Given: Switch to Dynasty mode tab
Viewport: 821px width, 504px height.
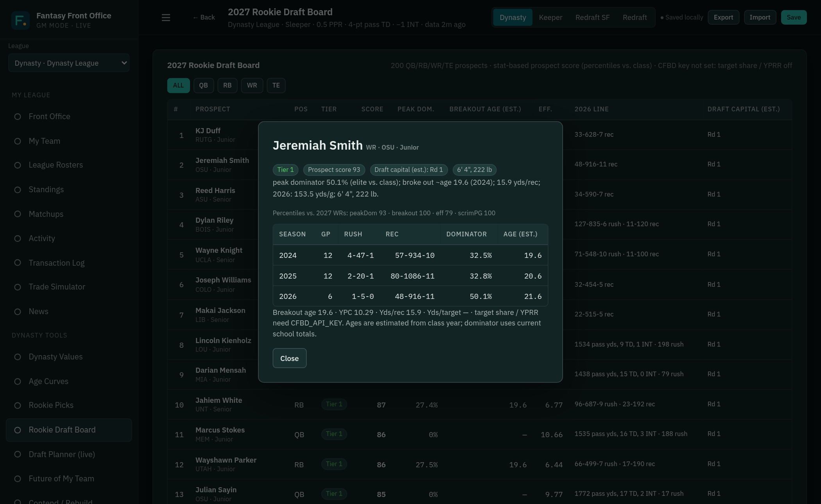Looking at the screenshot, I should (513, 18).
